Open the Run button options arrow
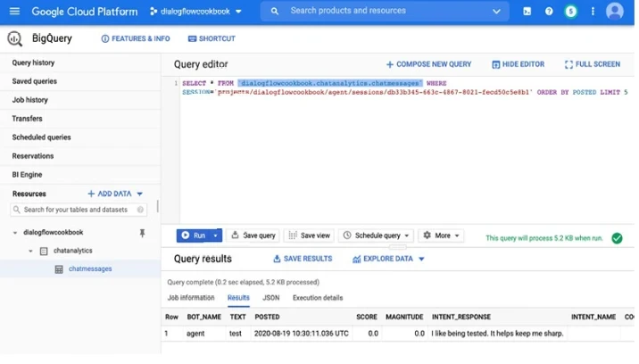This screenshot has height=364, width=639. pyautogui.click(x=216, y=236)
